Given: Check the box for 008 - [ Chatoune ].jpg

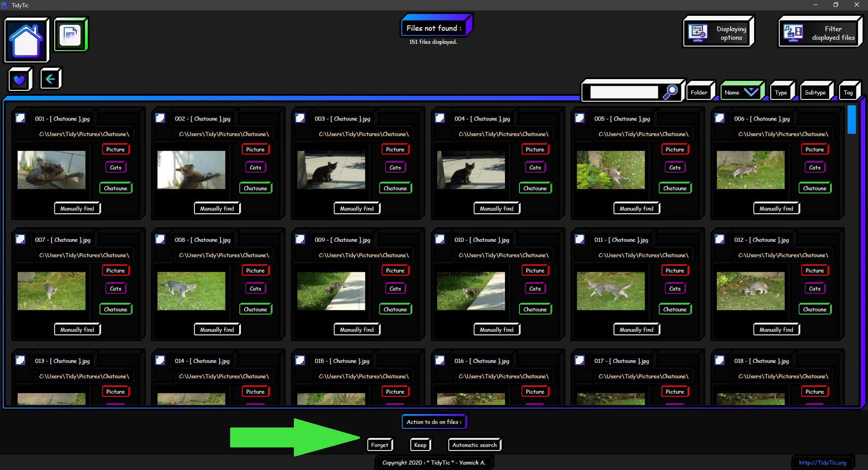Looking at the screenshot, I should tap(160, 239).
